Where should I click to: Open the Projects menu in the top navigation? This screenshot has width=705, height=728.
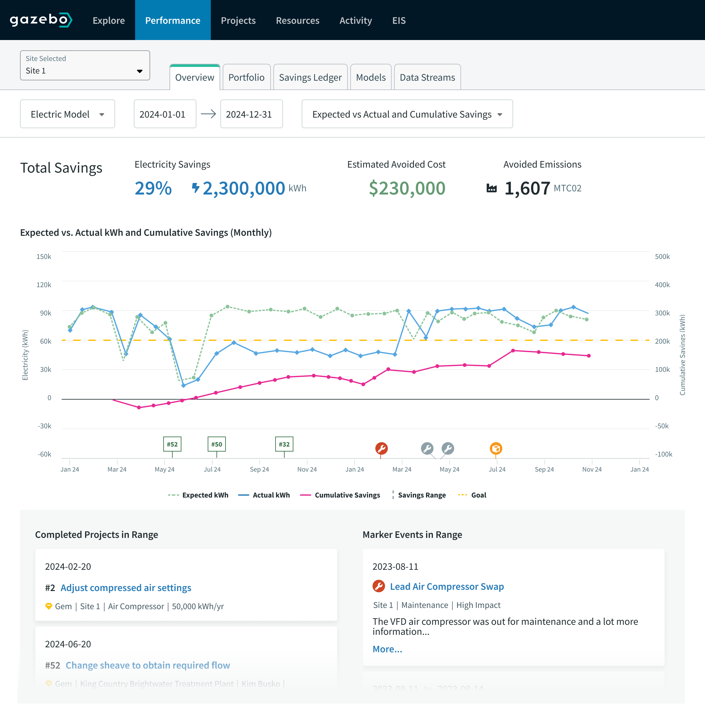pos(238,20)
